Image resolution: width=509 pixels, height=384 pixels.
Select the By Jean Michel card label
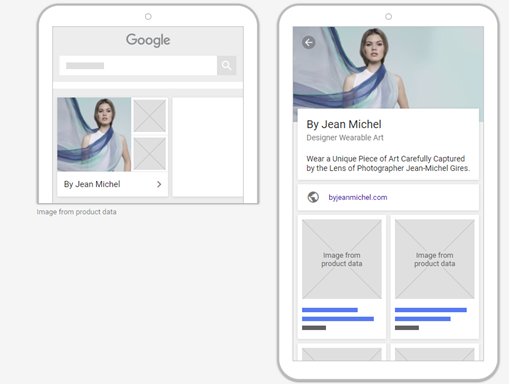click(92, 184)
